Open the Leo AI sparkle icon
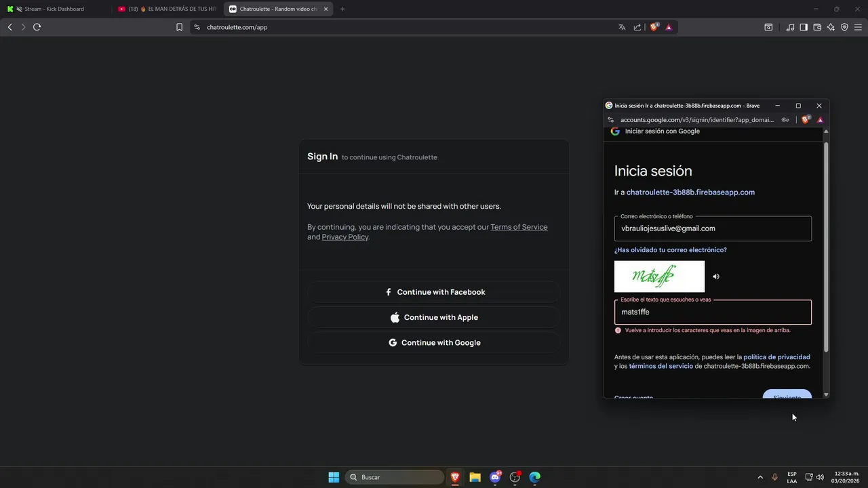Image resolution: width=868 pixels, height=488 pixels. point(831,27)
